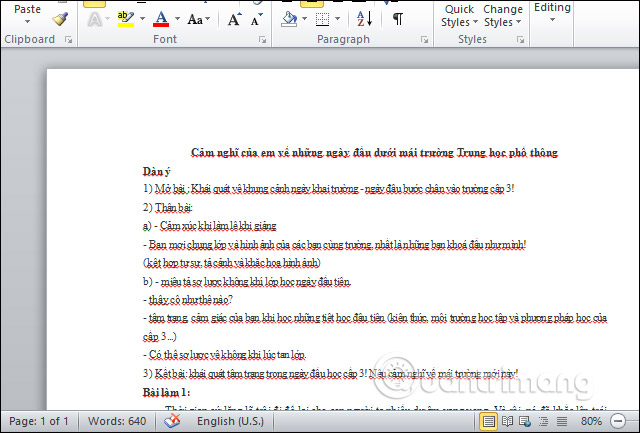
Task: Open the Clipboard dialog launcher
Action: (x=69, y=40)
